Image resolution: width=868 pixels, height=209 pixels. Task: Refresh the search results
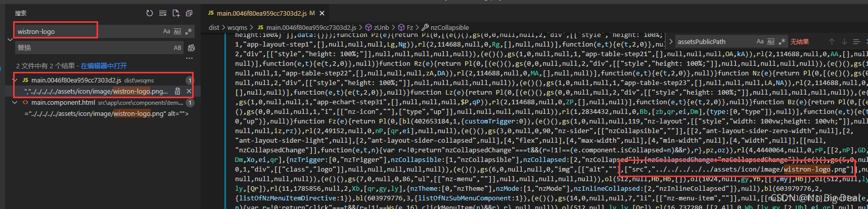[x=149, y=13]
